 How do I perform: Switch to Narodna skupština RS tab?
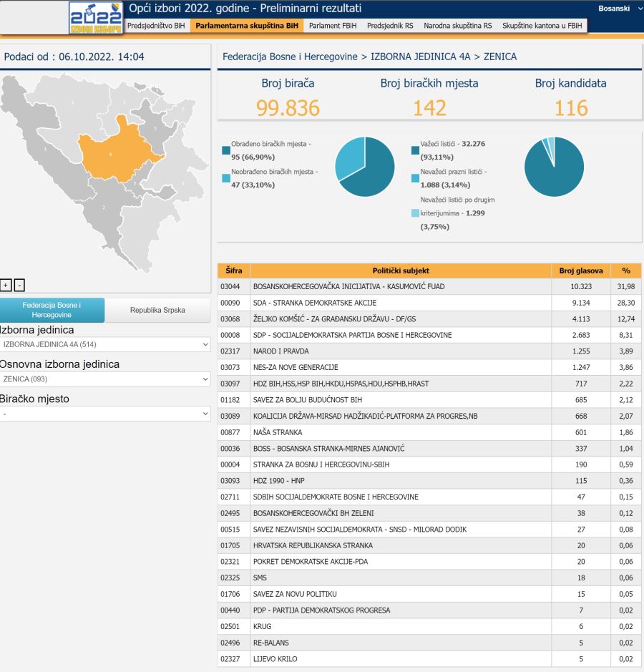click(x=457, y=25)
